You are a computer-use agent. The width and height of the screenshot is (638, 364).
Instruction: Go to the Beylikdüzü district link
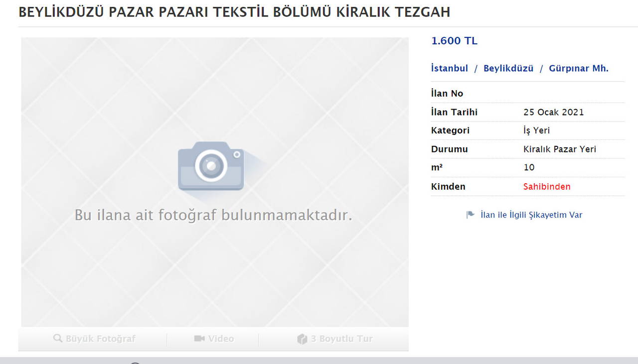[x=508, y=69]
